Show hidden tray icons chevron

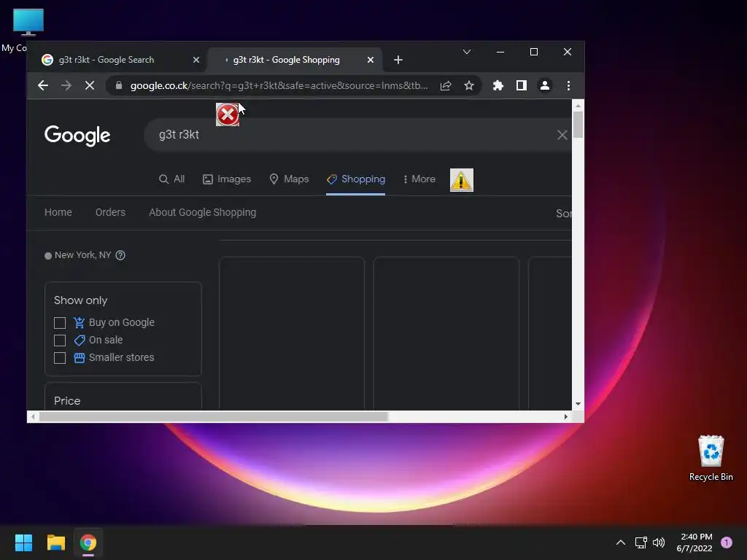(621, 542)
